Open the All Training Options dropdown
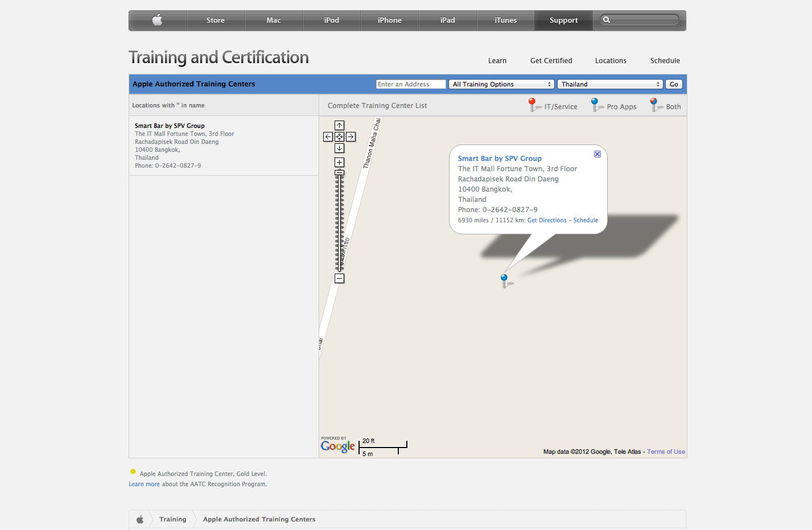This screenshot has width=812, height=530. pos(501,84)
